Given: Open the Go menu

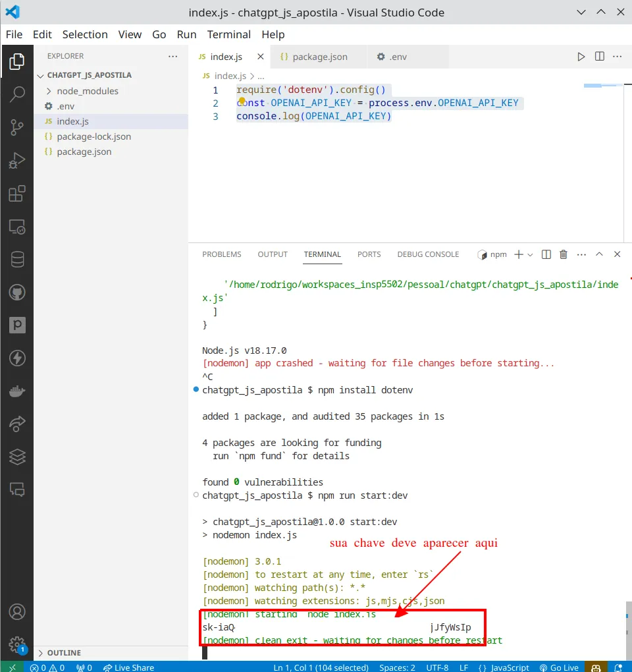Looking at the screenshot, I should coord(159,34).
